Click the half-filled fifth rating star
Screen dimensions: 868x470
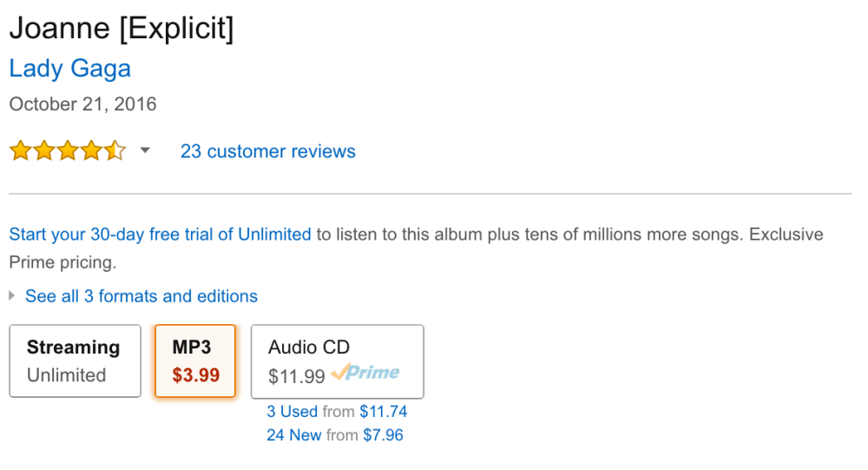pyautogui.click(x=115, y=151)
